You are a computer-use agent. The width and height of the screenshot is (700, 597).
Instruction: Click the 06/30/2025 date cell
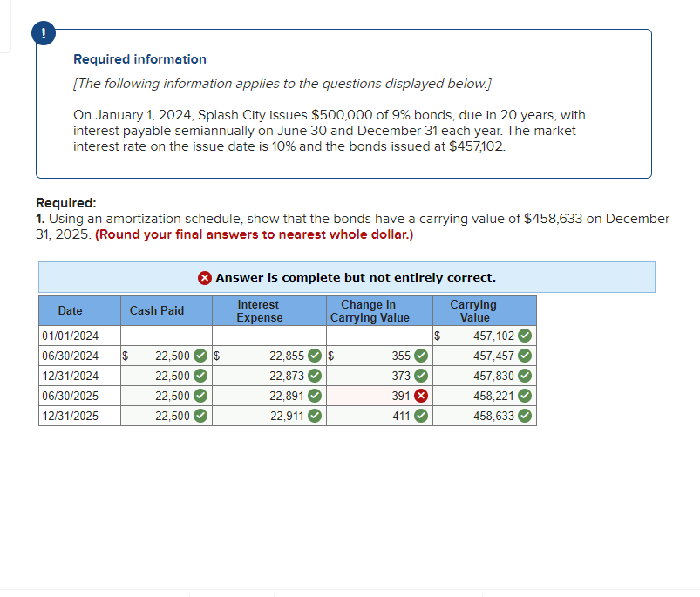(x=79, y=396)
